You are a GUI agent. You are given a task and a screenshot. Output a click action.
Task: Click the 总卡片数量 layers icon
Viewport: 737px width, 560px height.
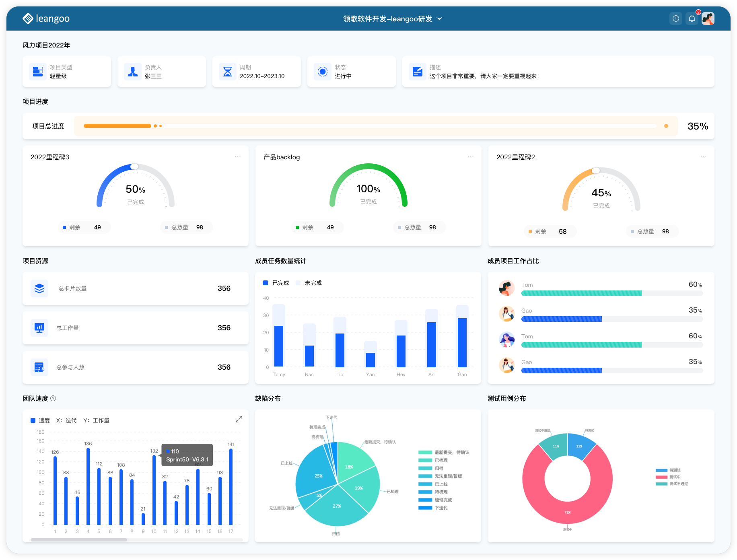pyautogui.click(x=39, y=288)
